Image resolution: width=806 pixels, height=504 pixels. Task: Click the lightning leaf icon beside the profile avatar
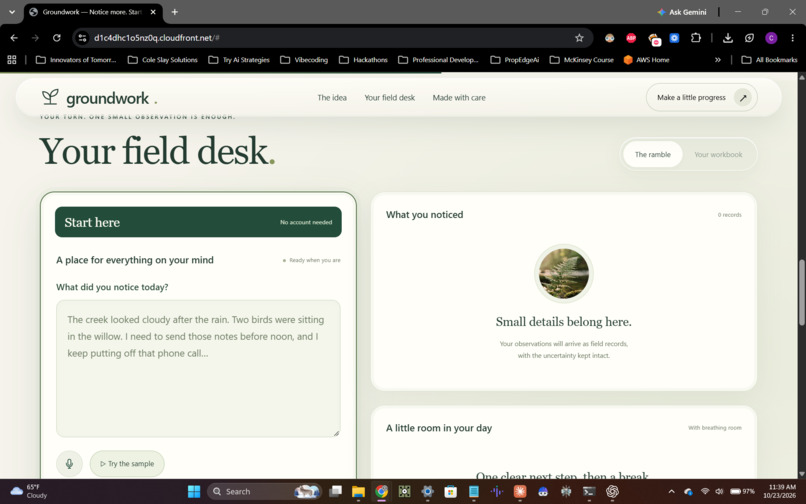coord(749,38)
